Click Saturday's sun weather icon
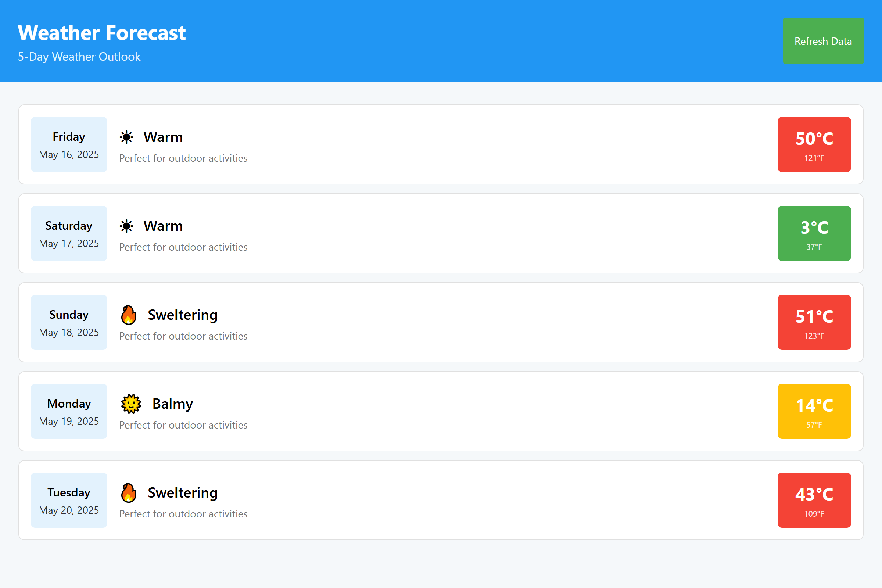Screen dimensions: 882x588 [127, 226]
